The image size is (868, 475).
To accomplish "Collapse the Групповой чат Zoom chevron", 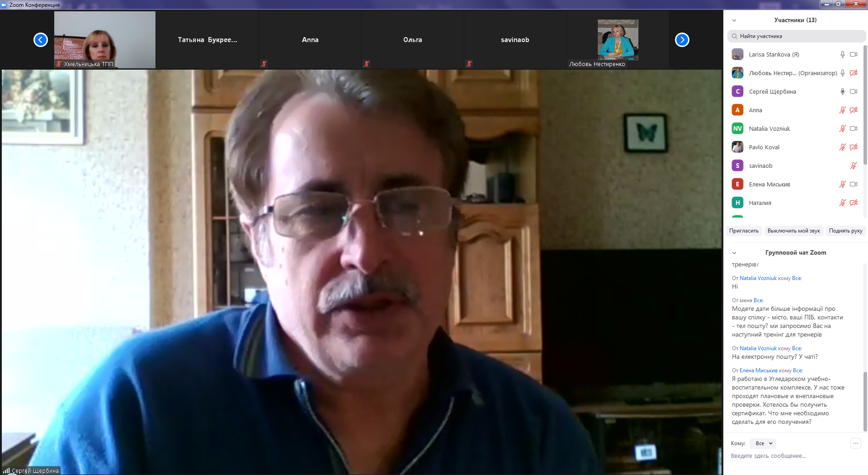I will 734,253.
